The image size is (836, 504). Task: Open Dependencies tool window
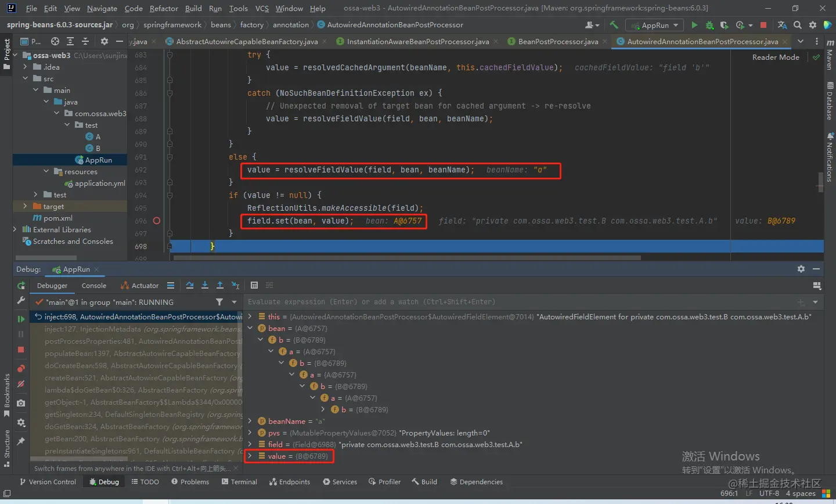475,482
